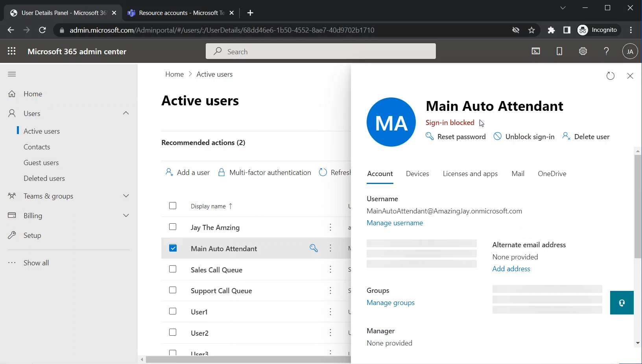
Task: Click the Microsoft 365 search field
Action: 321,51
